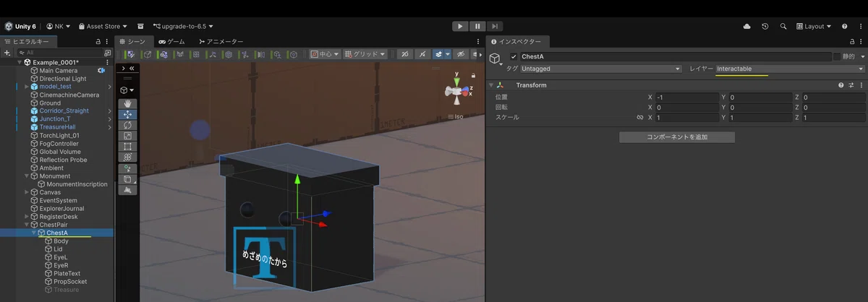
Task: Toggle the static checkbox
Action: point(837,56)
